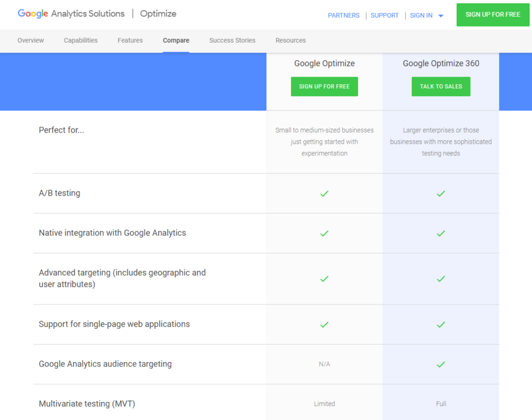Click the Compare tab

coord(176,40)
